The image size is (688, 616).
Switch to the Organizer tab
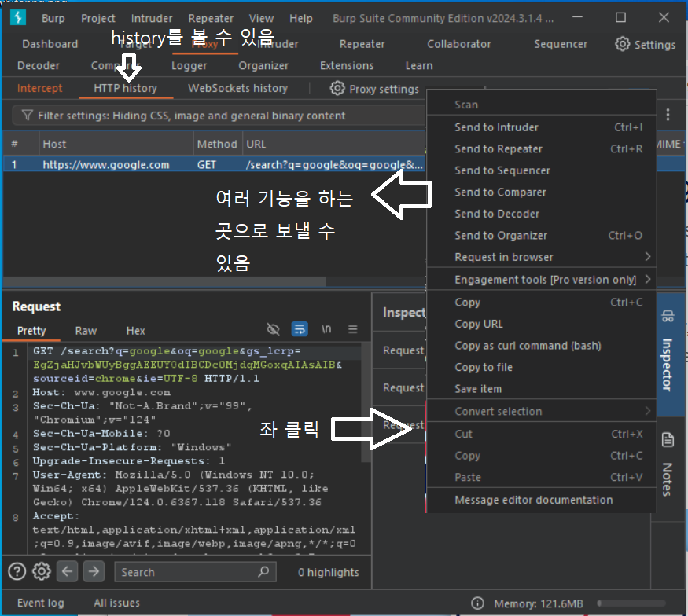pyautogui.click(x=263, y=66)
